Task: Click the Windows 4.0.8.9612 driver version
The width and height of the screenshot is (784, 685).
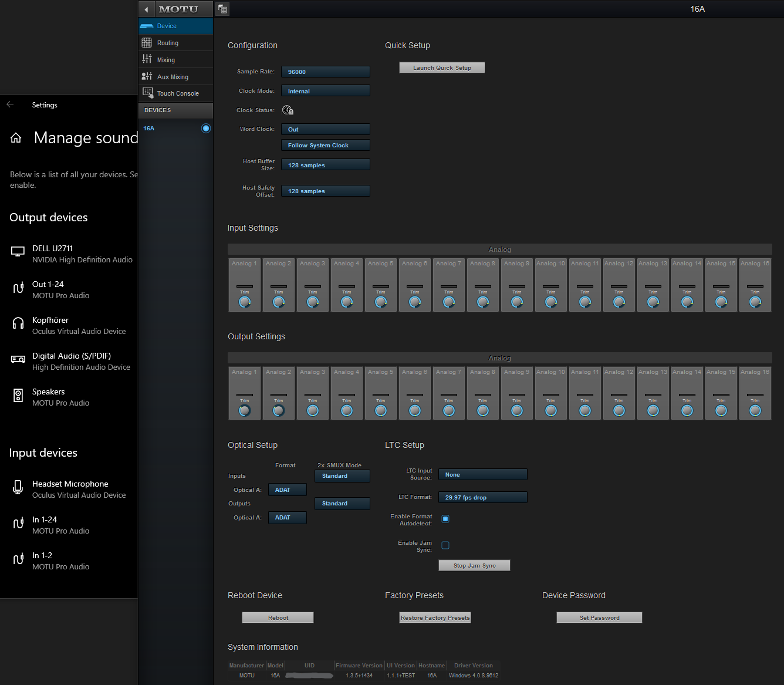Action: [474, 676]
